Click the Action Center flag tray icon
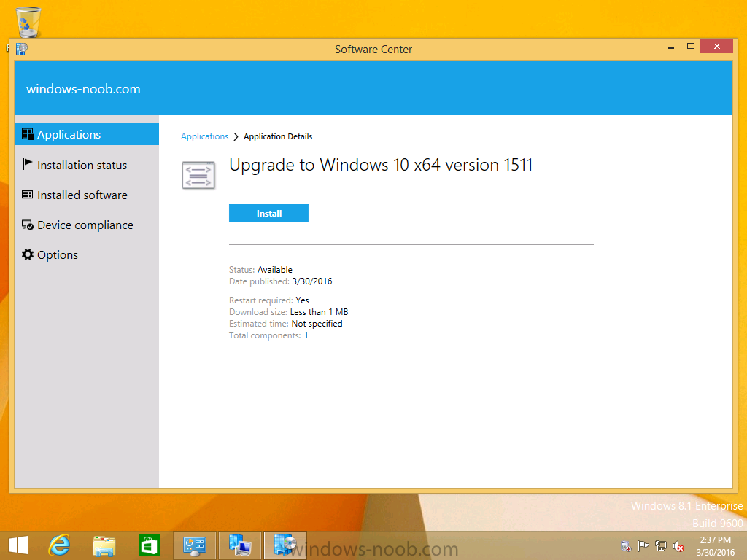The height and width of the screenshot is (560, 747). point(643,546)
